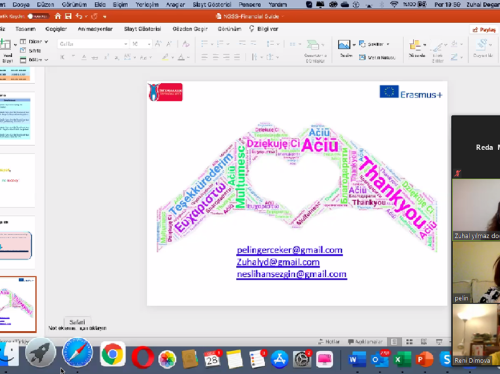Open the Slayt Gösterisi menu in the menu bar
500x374 pixels.
[x=212, y=4]
